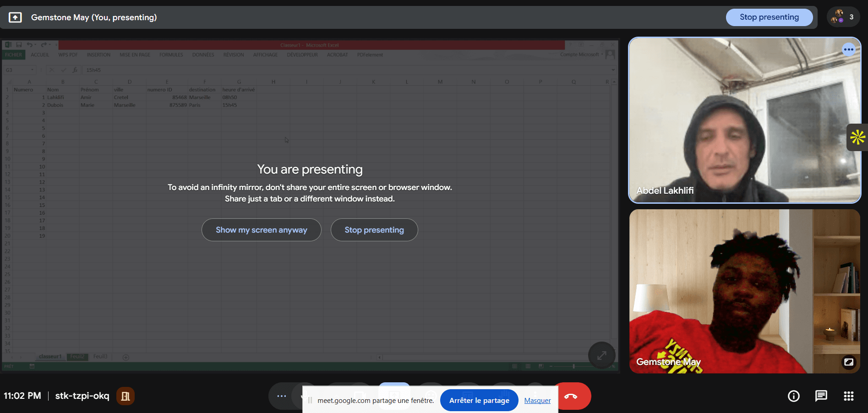
Task: Click the Redo arrow in Excel's quick access toolbar
Action: coord(44,45)
